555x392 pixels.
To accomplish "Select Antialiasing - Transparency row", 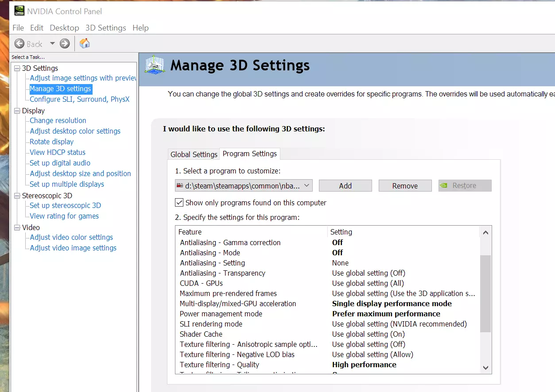I will pyautogui.click(x=328, y=273).
